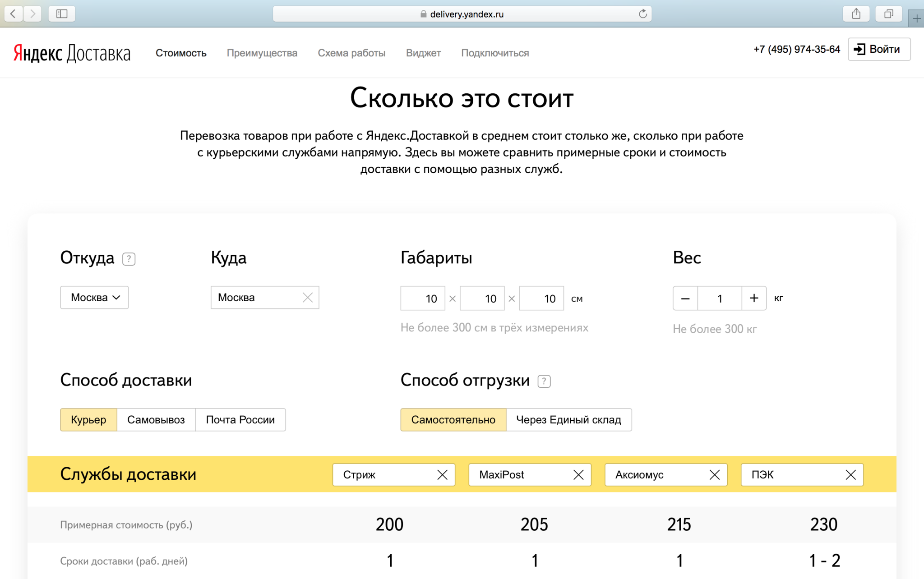This screenshot has height=579, width=924.
Task: Click the Сроки доставки (раб. дней) label
Action: click(x=124, y=561)
